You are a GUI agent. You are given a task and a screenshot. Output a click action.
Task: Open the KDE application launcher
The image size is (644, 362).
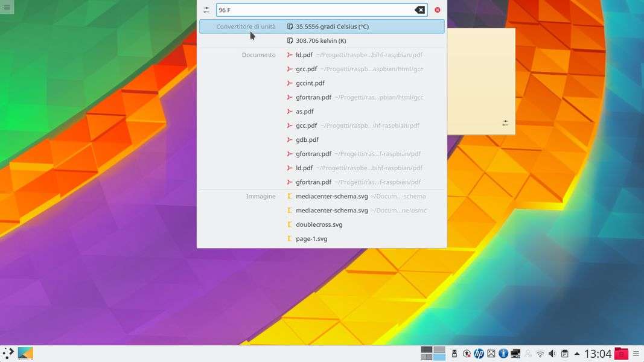click(8, 354)
